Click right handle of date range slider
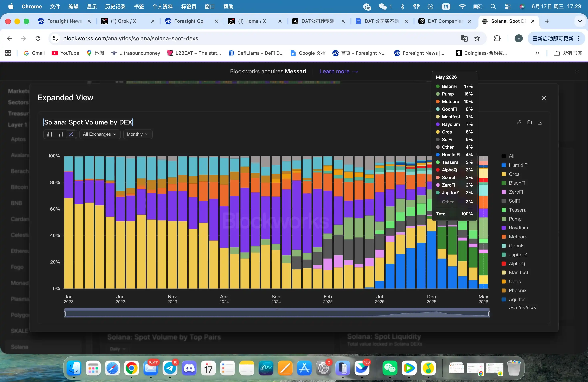The image size is (588, 382). coord(489,314)
